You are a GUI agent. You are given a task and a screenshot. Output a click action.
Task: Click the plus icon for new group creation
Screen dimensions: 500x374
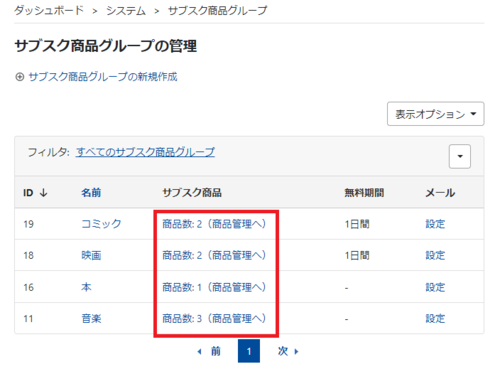[x=20, y=77]
